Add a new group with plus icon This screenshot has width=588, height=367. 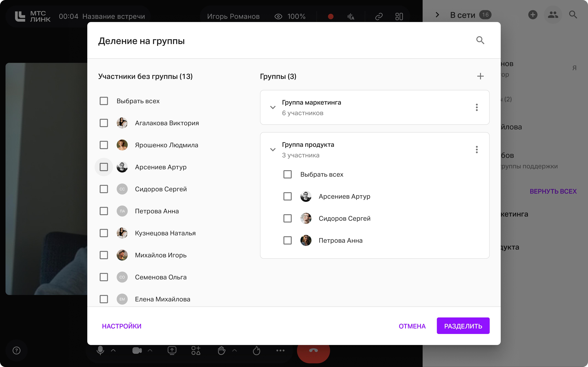coord(480,76)
